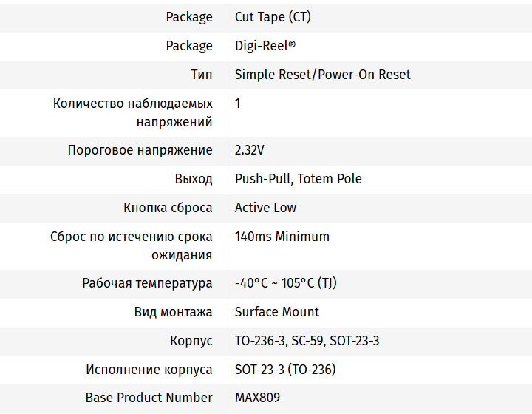Click the "Digi-Reel®" package value
Viewport: 532px width, 414px height.
click(265, 46)
